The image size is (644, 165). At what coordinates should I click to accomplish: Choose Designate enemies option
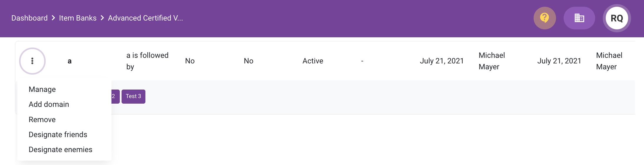pyautogui.click(x=60, y=149)
